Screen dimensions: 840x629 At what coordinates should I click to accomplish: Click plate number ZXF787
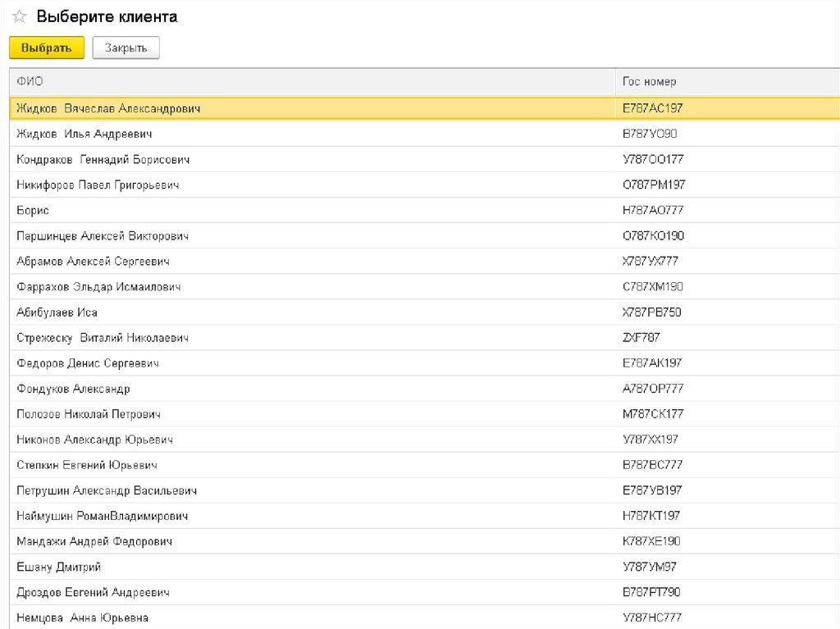point(641,338)
